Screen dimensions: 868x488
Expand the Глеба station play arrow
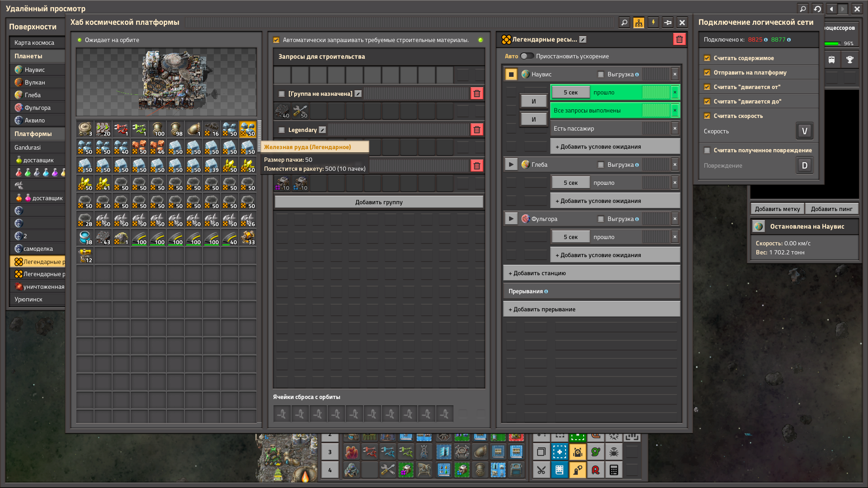511,164
